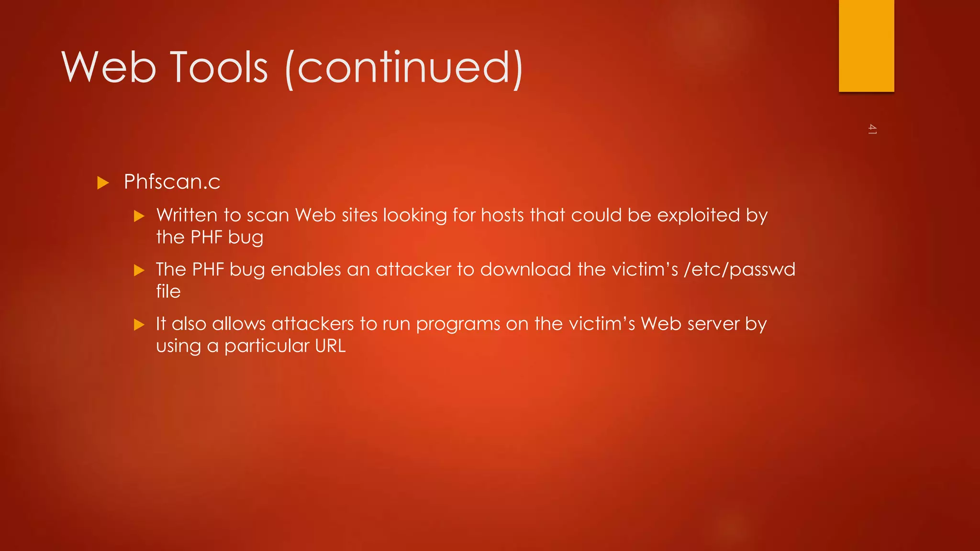Click the 'Phfscan.c' heading text
Screen dimensions: 980x551
pyautogui.click(x=172, y=182)
